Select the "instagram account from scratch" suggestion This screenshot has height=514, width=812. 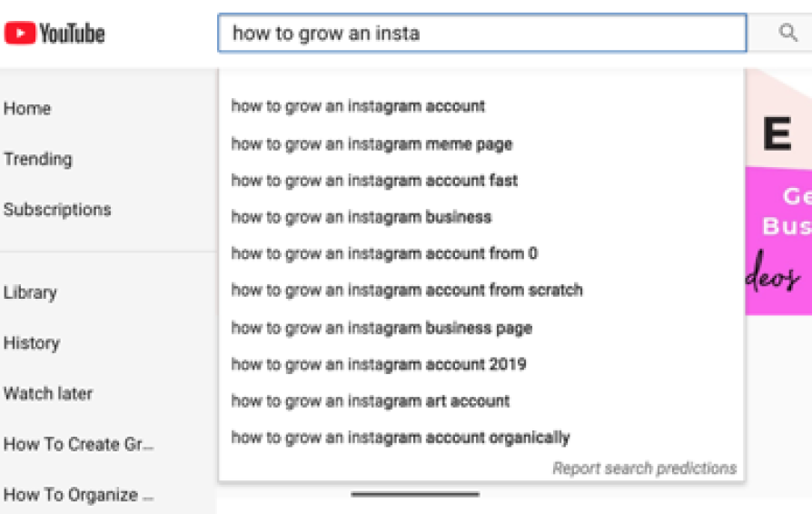(x=407, y=291)
